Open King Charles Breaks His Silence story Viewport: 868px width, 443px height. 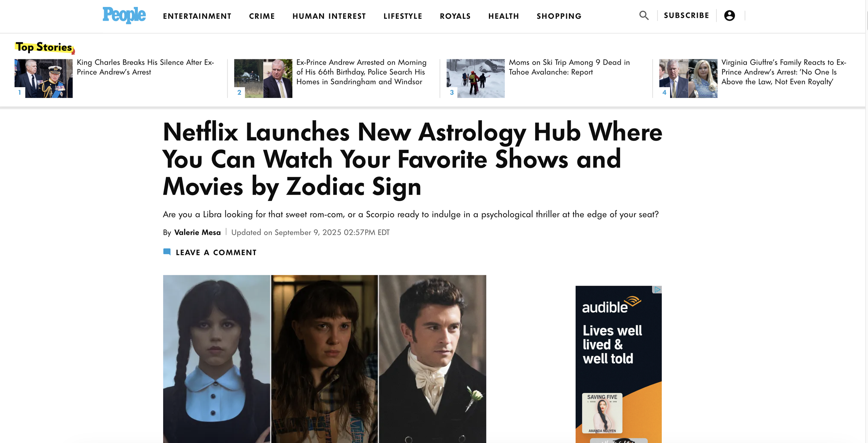(x=145, y=67)
